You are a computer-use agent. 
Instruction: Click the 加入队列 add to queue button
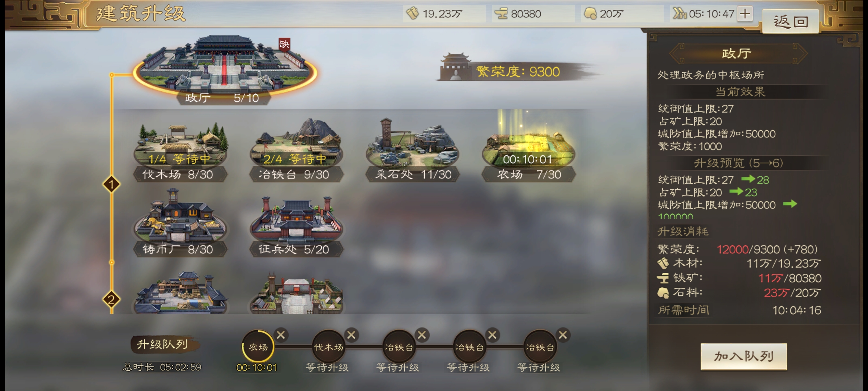tap(744, 356)
